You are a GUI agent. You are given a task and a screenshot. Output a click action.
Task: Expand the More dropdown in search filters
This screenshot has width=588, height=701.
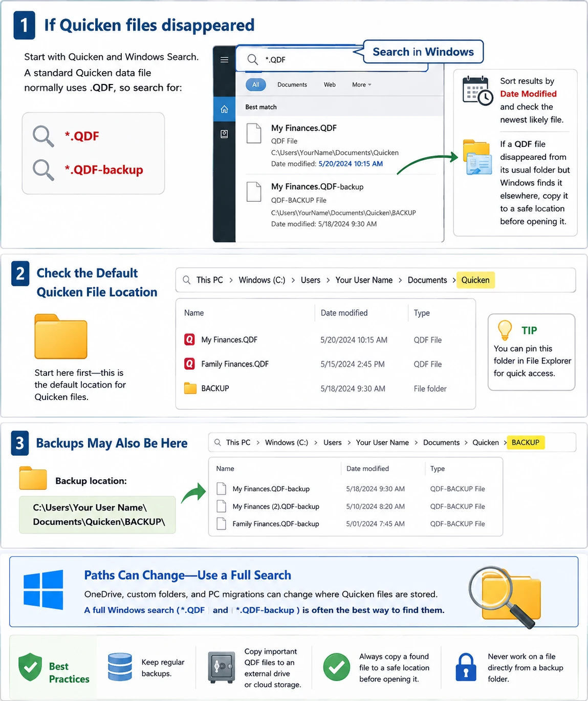coord(361,84)
